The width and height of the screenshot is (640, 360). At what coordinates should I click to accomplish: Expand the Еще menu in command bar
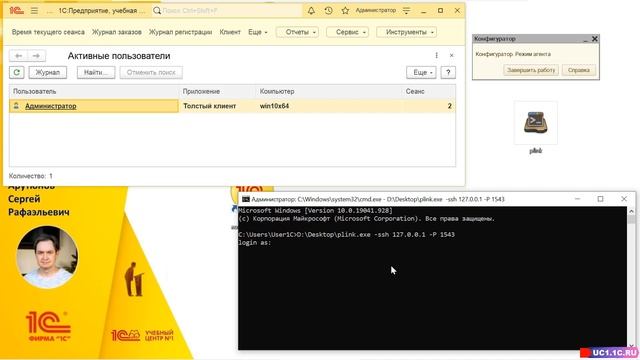point(258,32)
